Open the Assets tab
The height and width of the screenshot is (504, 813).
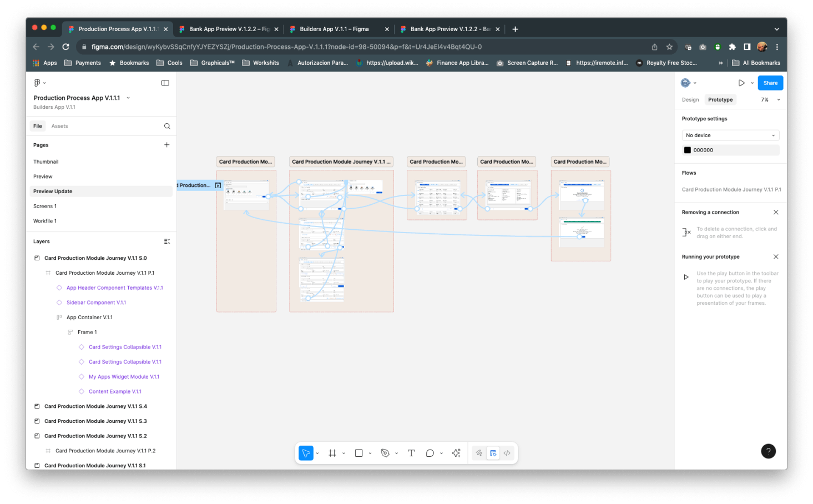59,126
